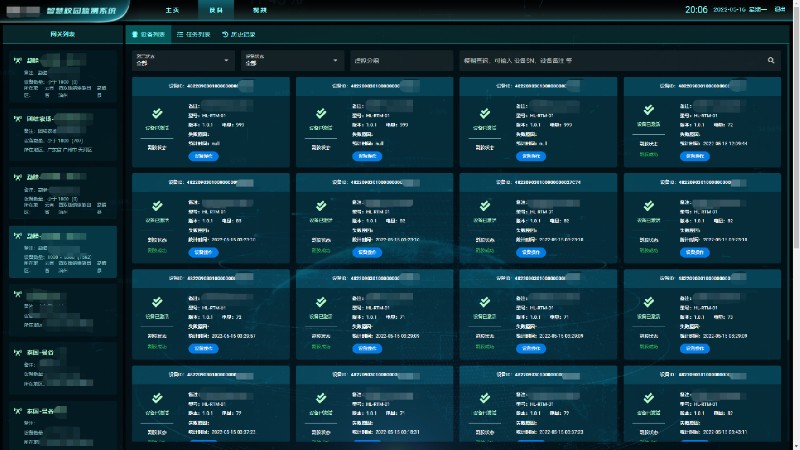This screenshot has height=450, width=800.
Task: Switch to the highlighted middle top navigation tab
Action: point(216,10)
